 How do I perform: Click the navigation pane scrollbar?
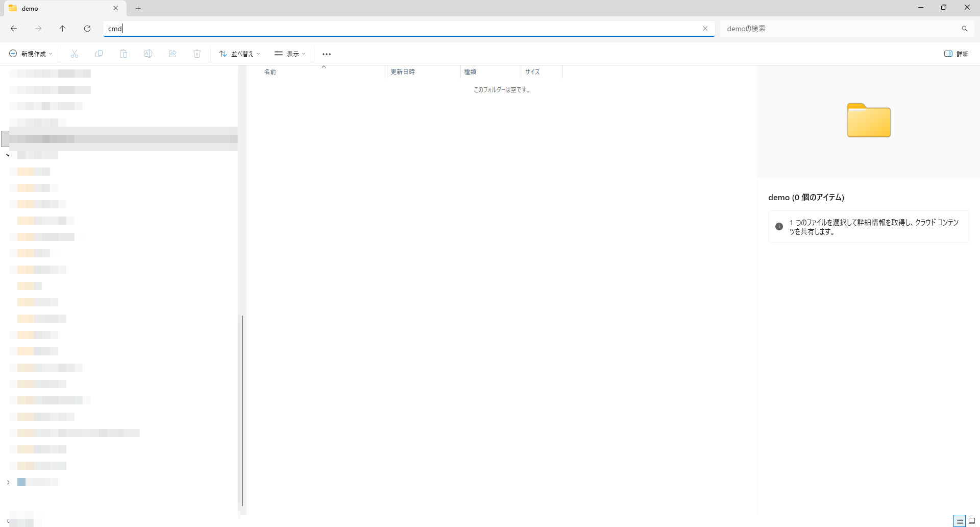[x=242, y=410]
